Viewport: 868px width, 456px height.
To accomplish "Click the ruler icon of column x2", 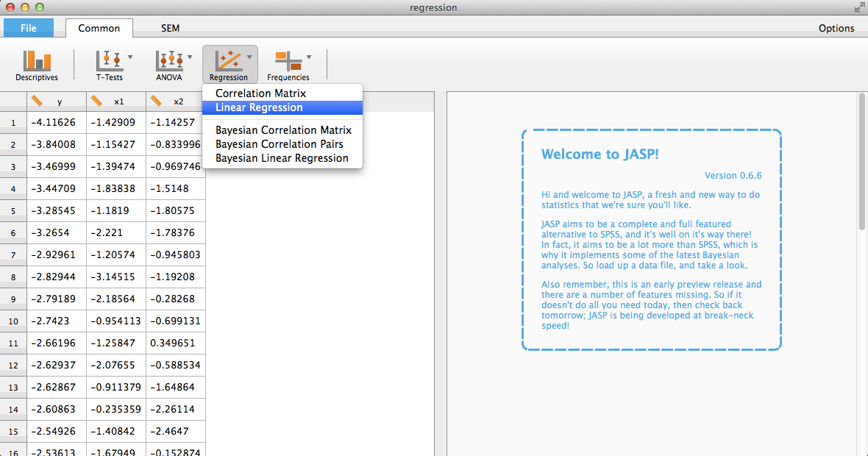I will 156,101.
